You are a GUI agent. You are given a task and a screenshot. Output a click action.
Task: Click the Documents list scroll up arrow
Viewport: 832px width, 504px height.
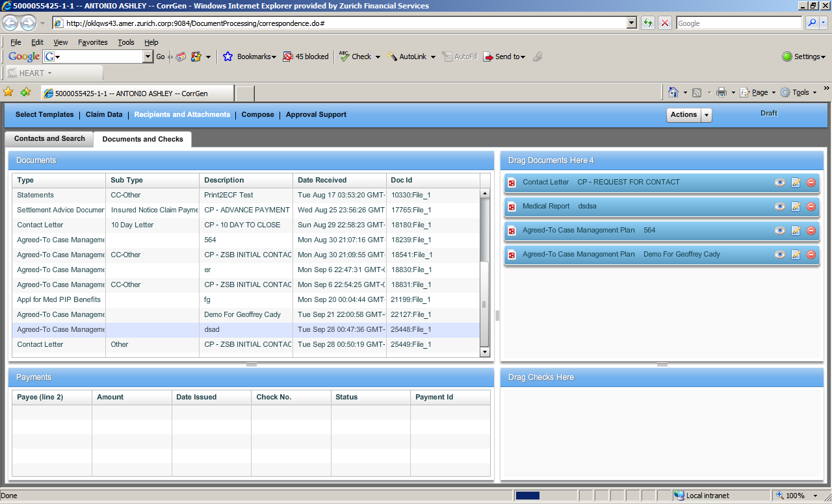(x=484, y=193)
